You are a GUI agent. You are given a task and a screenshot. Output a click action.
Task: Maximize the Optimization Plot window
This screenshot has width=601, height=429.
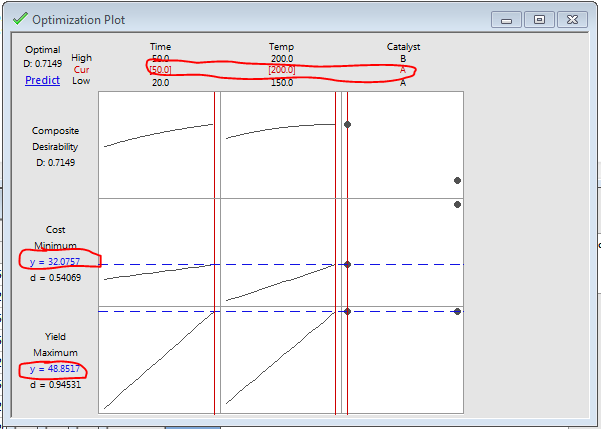coord(539,19)
